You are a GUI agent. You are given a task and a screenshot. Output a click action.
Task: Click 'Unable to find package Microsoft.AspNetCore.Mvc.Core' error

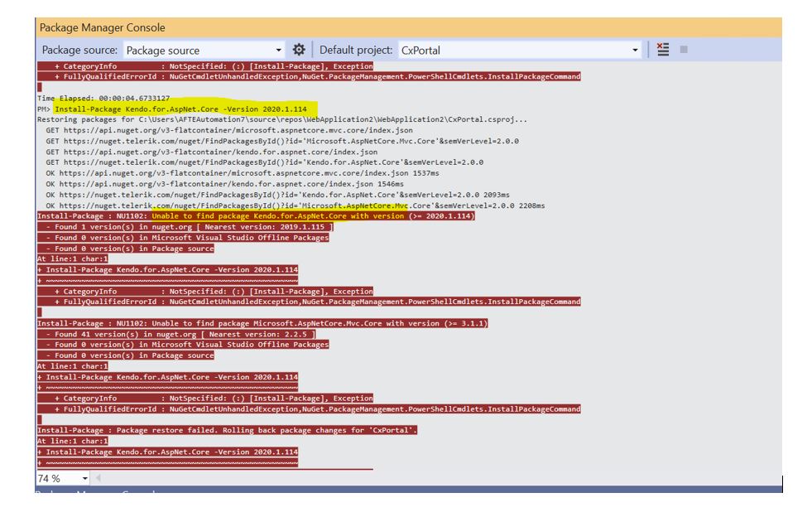point(262,324)
